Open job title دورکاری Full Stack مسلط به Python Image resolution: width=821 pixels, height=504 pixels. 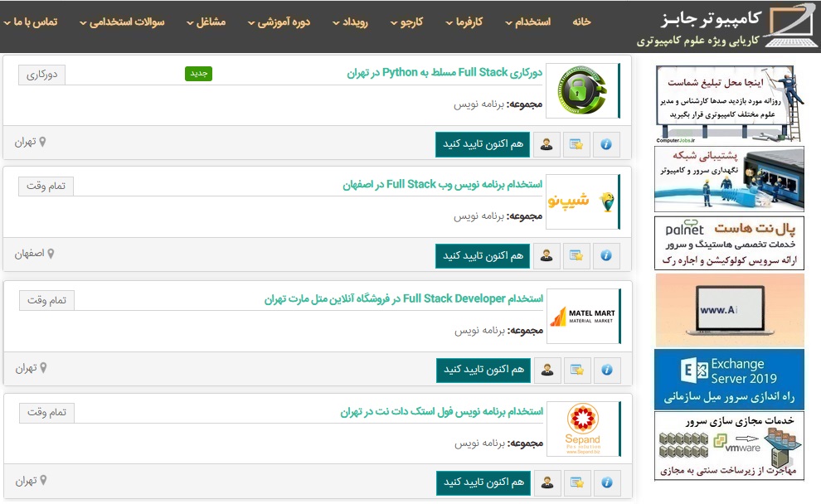pyautogui.click(x=445, y=73)
